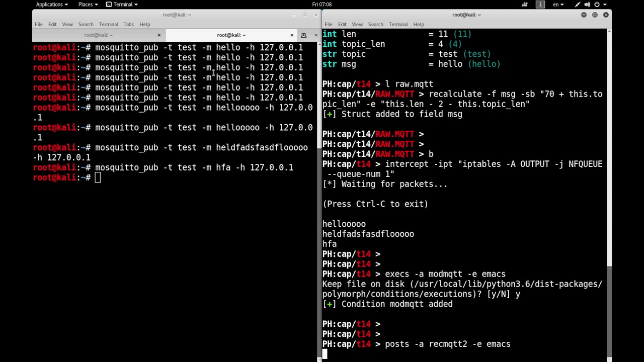Click the network connection icon in top bar
644x362 pixels.
578,5
